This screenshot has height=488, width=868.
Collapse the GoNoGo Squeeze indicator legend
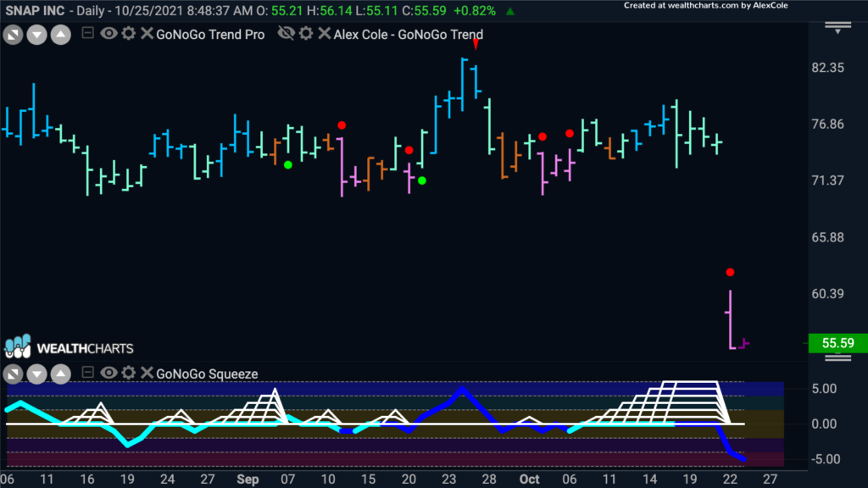87,373
